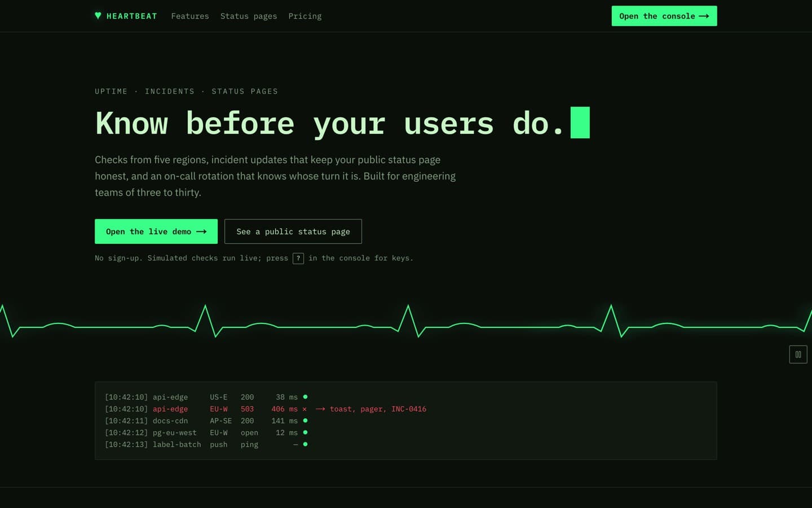Click the "503" status code
812x508 pixels.
point(247,409)
